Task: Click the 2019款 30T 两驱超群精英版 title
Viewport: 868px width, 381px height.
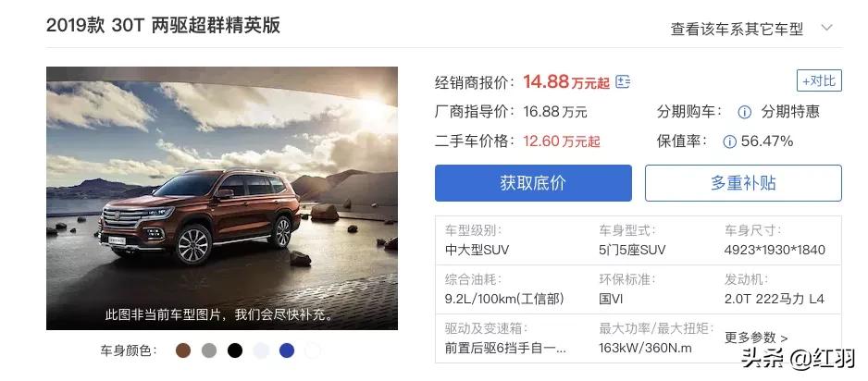Action: click(x=163, y=26)
